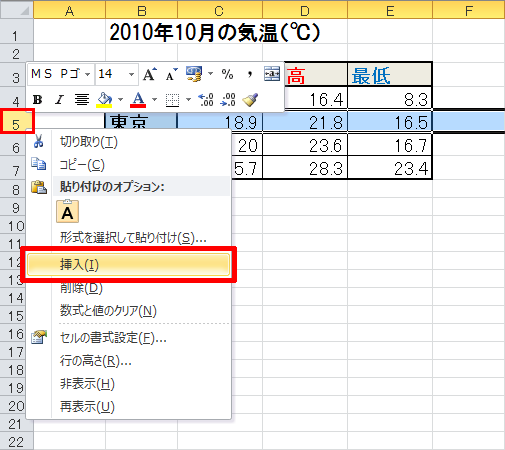
Task: Toggle Italic formatting in the mini toolbar
Action: (59, 100)
